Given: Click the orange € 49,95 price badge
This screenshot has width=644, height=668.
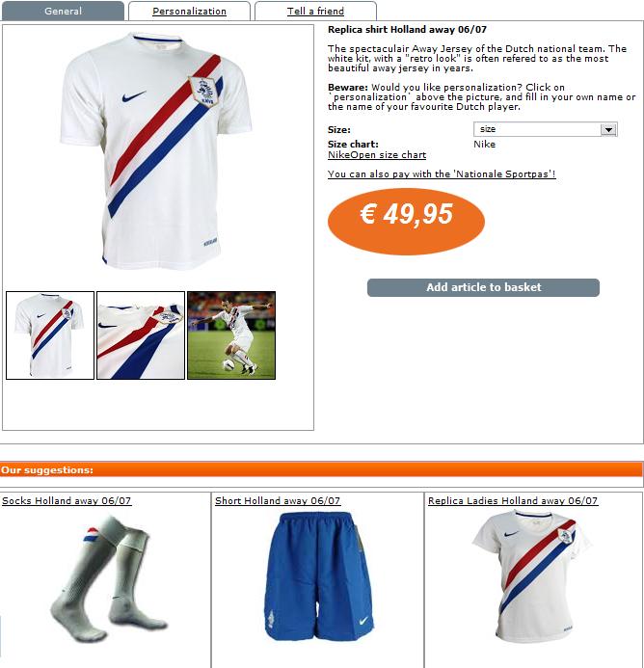Looking at the screenshot, I should (406, 222).
